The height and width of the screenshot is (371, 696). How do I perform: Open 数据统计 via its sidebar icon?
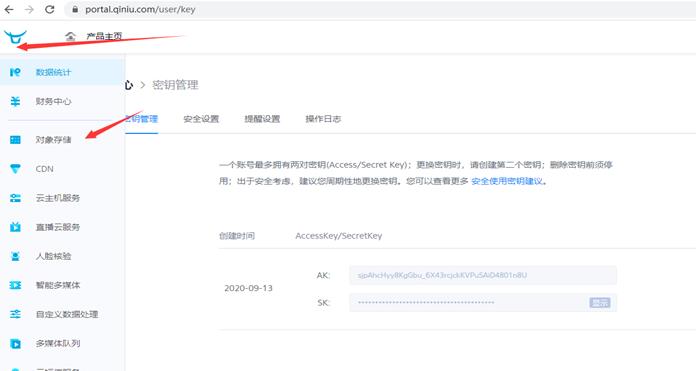click(x=15, y=72)
